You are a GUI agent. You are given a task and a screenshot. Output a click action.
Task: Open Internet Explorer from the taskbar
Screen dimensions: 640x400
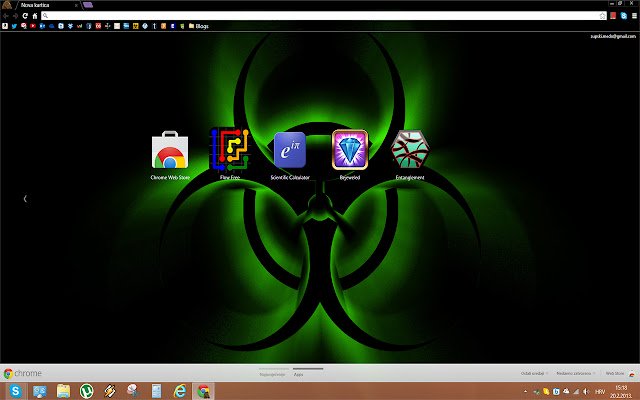coord(180,391)
